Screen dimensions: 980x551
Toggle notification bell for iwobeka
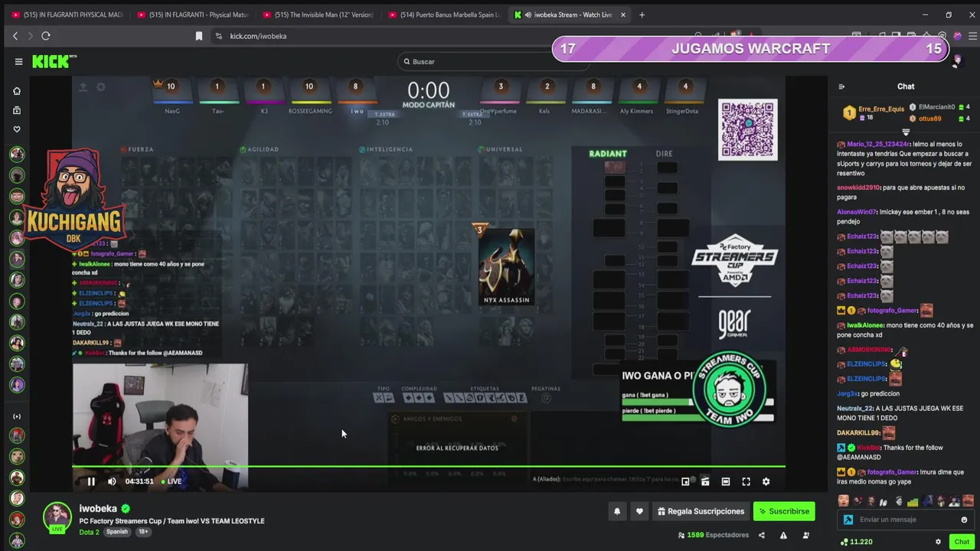click(616, 511)
